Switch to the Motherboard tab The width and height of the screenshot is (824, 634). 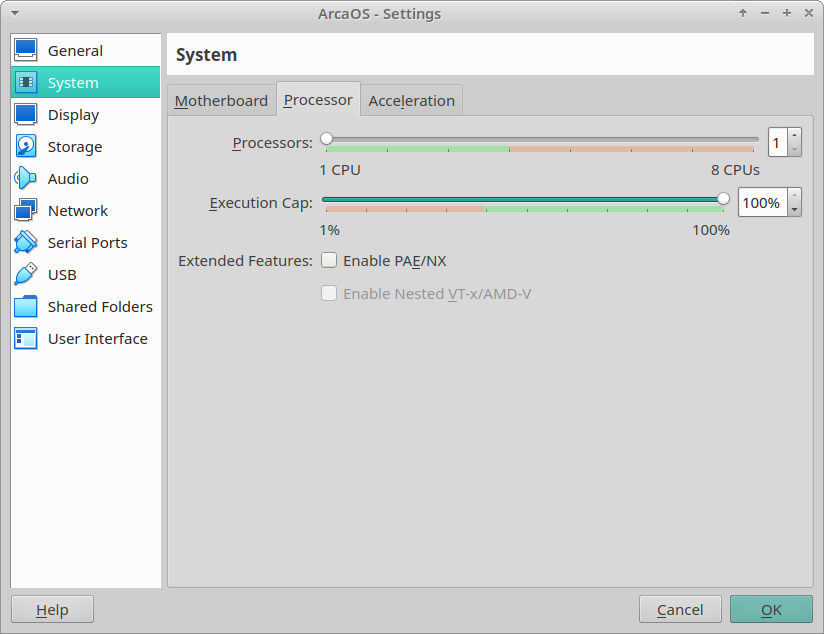[x=221, y=101]
